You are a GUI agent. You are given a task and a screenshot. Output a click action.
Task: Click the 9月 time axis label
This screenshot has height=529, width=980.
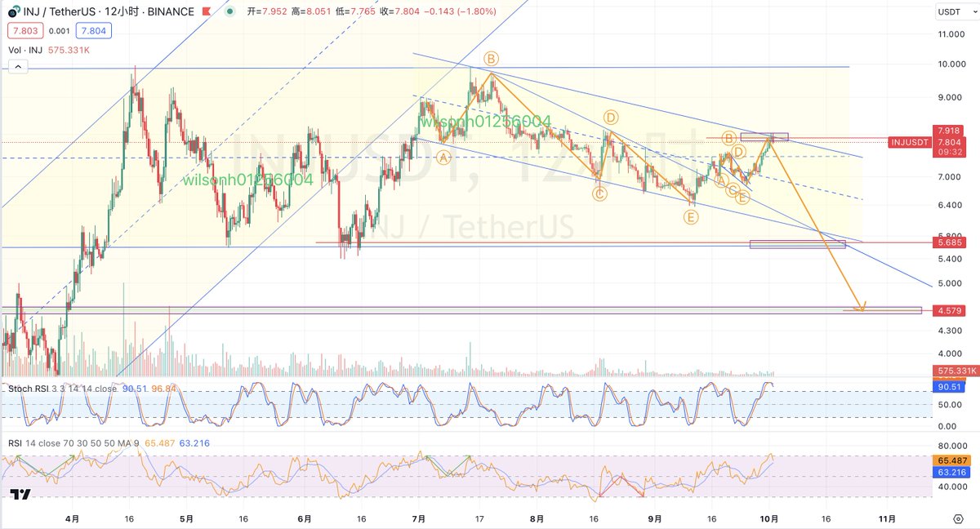[x=654, y=518]
